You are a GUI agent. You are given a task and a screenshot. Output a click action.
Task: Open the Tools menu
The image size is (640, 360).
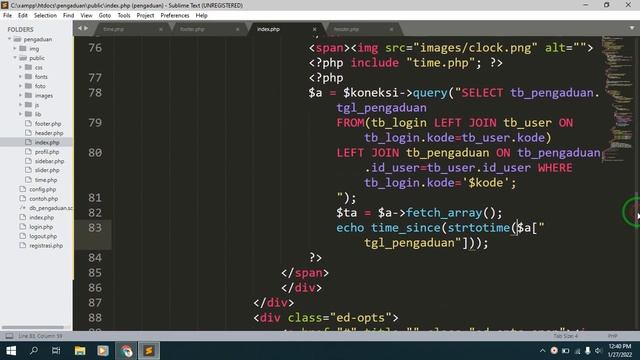click(x=124, y=16)
